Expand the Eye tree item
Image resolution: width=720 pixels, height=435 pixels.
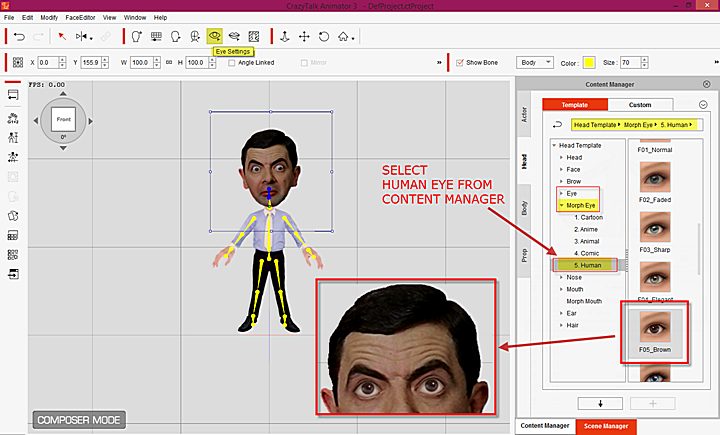click(x=561, y=193)
